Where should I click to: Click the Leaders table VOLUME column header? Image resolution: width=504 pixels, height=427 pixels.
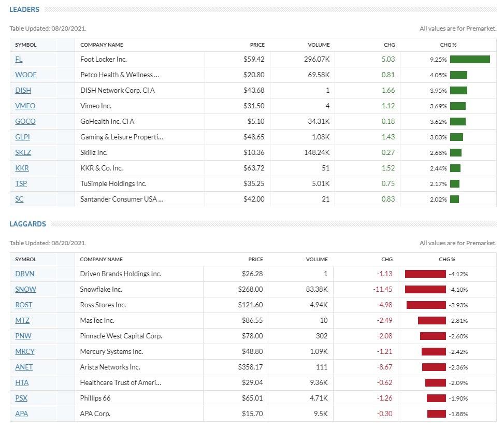319,45
